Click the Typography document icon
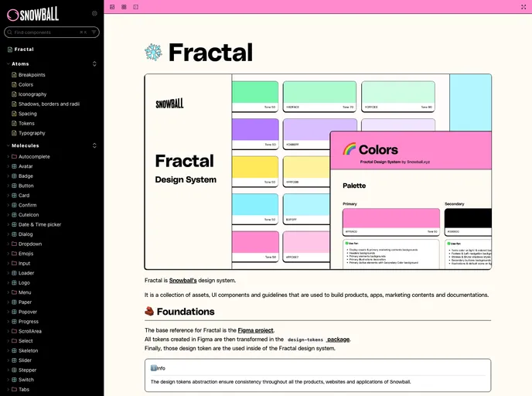 (x=14, y=133)
